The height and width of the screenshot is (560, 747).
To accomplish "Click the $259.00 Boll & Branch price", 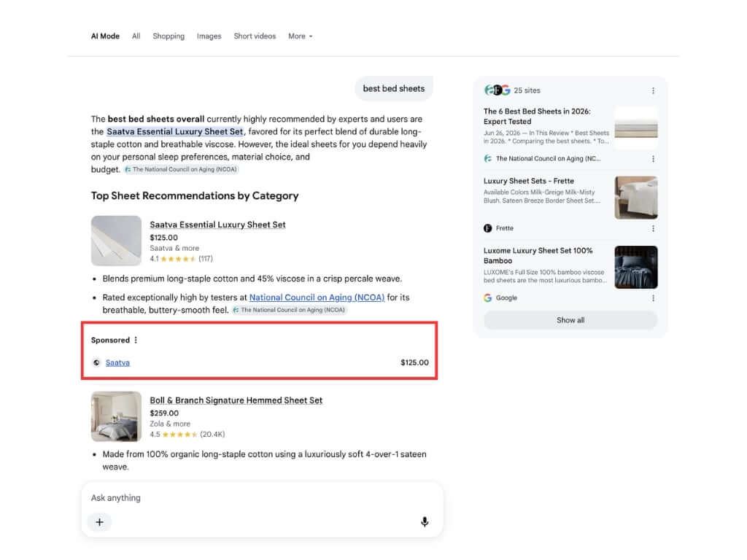I will pos(164,413).
